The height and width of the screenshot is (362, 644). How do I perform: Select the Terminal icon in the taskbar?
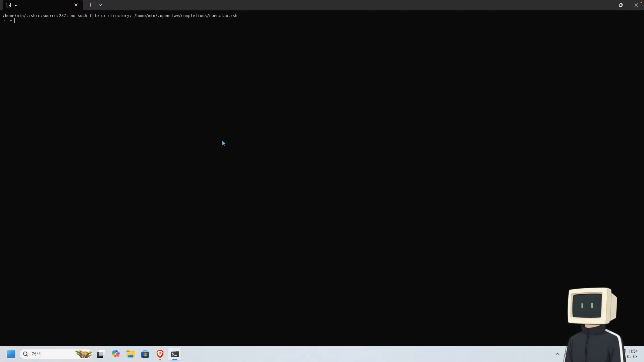(x=175, y=354)
